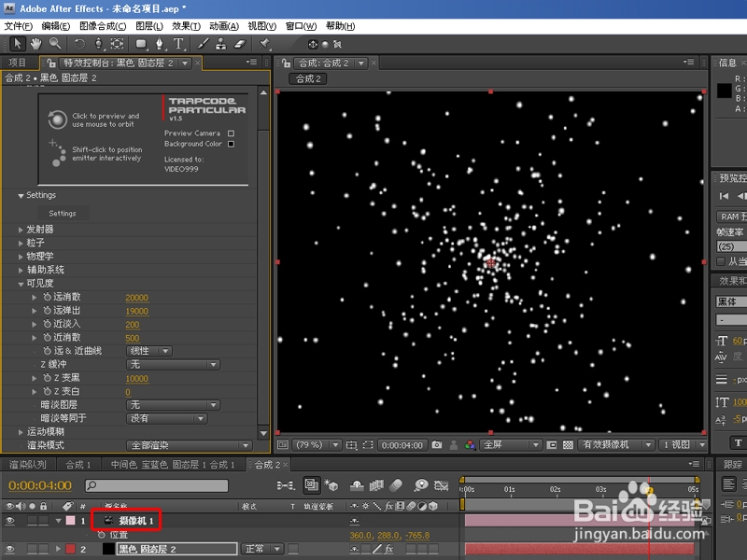This screenshot has height=560, width=747.
Task: Select the Eraser tool
Action: pos(240,44)
